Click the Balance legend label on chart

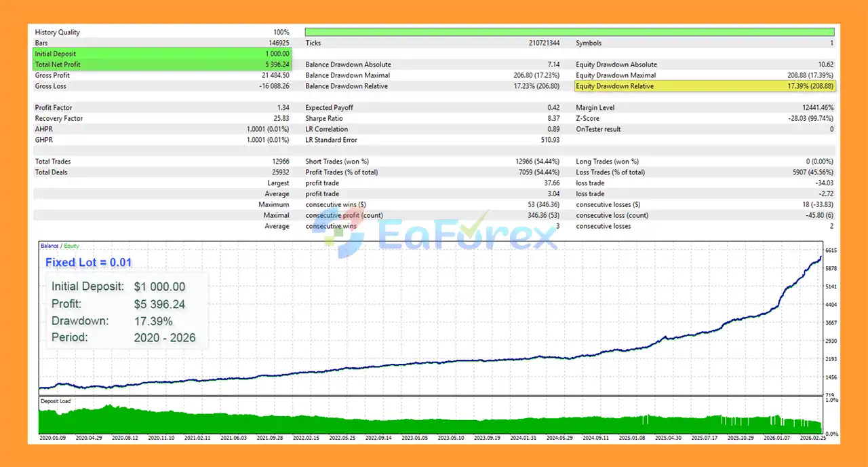point(49,246)
